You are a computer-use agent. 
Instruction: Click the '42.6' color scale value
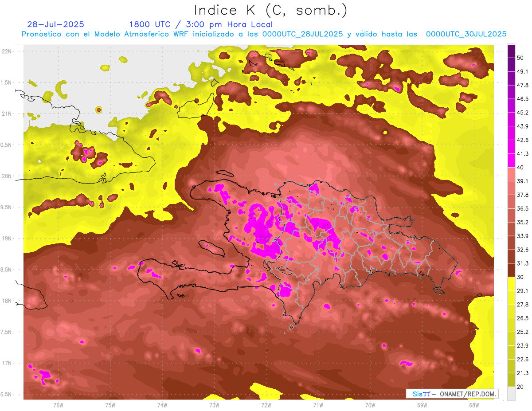pyautogui.click(x=523, y=140)
